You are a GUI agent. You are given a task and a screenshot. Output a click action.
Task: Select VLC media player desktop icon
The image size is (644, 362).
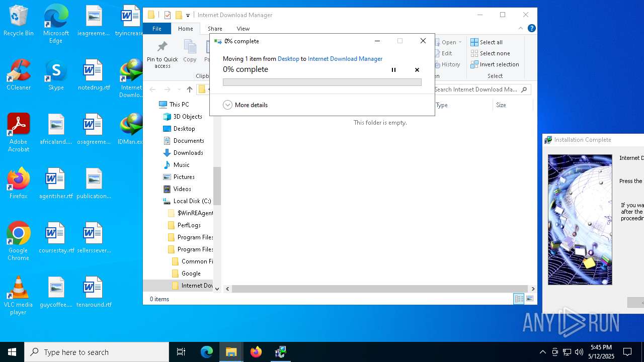pos(19,296)
